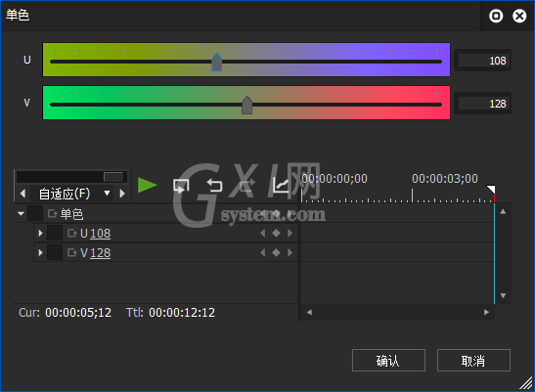
Task: Collapse the 单色 parameter group
Action: (21, 213)
